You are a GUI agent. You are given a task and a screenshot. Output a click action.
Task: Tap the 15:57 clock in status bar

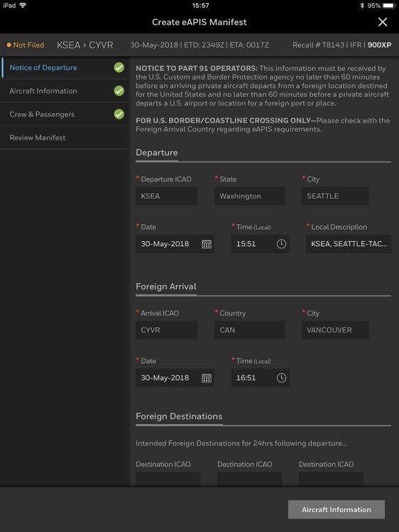point(200,6)
